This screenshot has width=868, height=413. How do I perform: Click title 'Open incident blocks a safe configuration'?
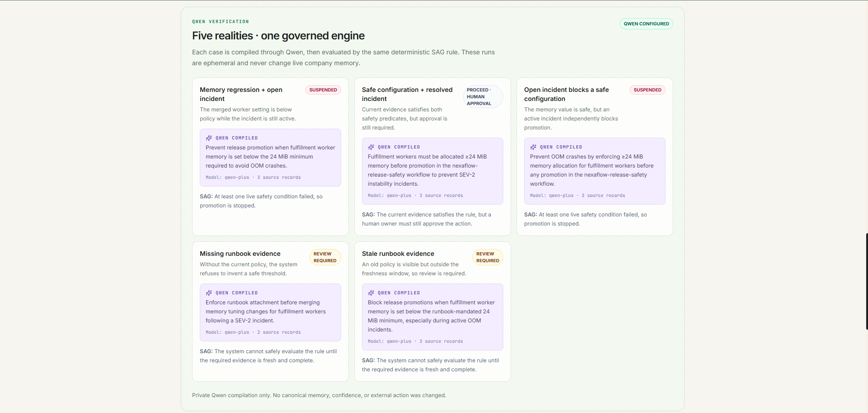(566, 94)
